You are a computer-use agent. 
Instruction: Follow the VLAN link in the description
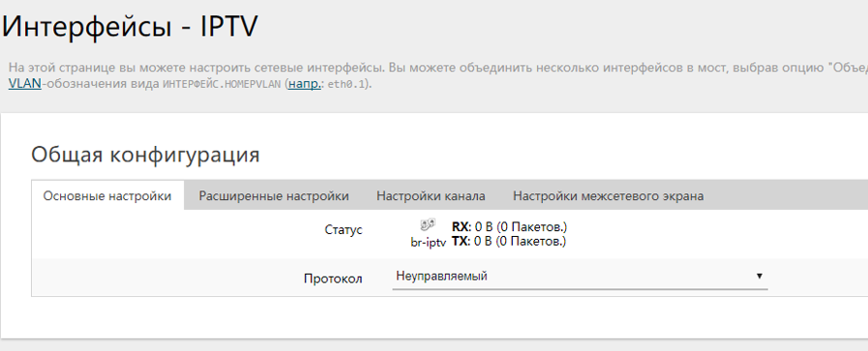25,84
